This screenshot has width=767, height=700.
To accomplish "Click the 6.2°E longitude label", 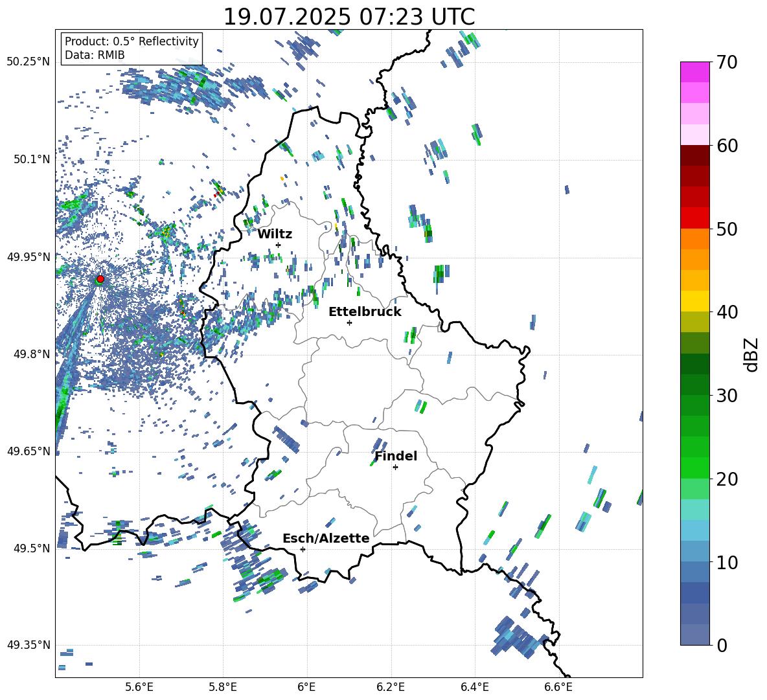I will pos(391,687).
